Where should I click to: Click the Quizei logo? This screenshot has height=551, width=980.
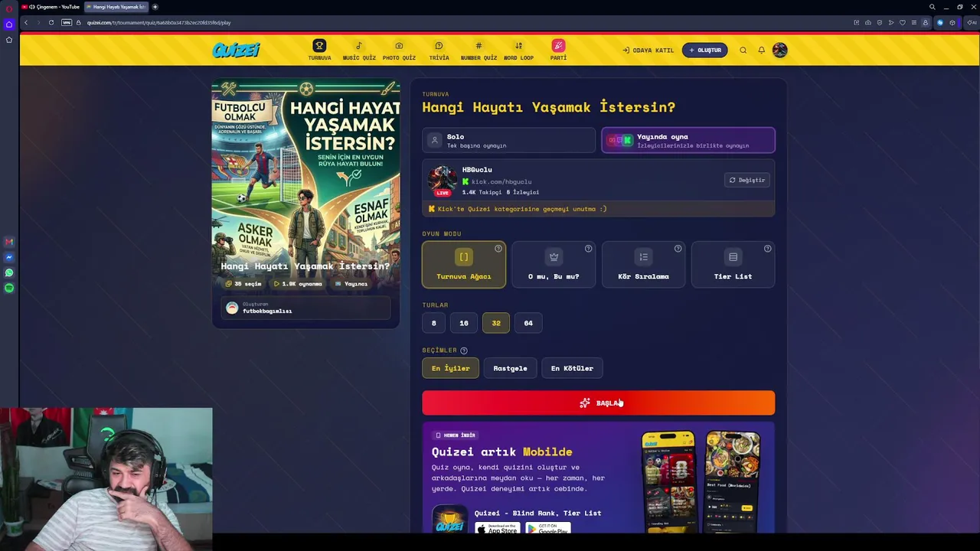[236, 51]
